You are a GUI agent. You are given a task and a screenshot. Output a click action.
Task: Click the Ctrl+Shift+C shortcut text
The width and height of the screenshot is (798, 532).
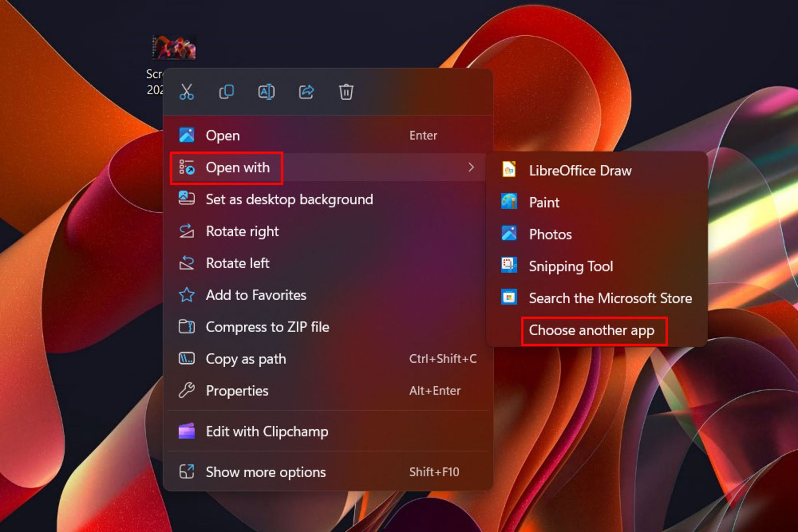(443, 359)
